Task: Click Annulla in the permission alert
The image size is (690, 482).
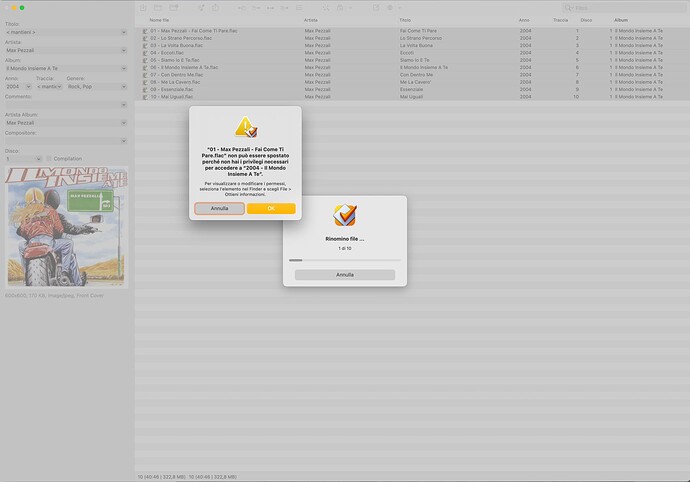Action: click(219, 208)
